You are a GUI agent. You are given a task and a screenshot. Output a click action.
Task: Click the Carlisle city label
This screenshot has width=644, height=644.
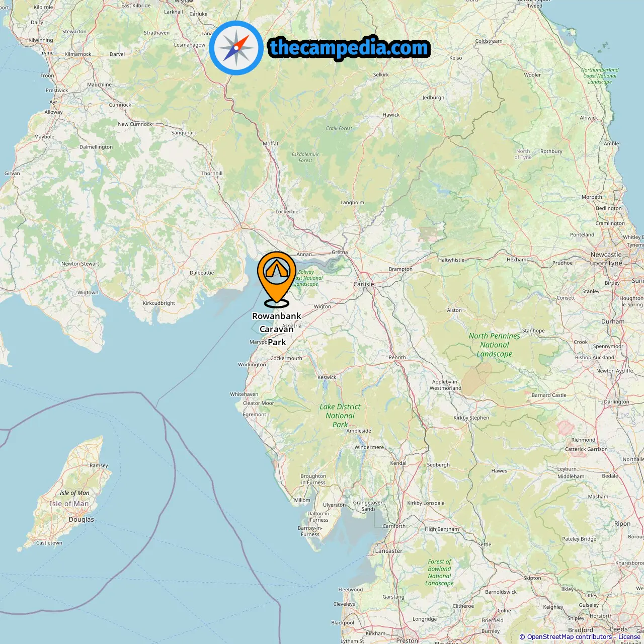[363, 284]
